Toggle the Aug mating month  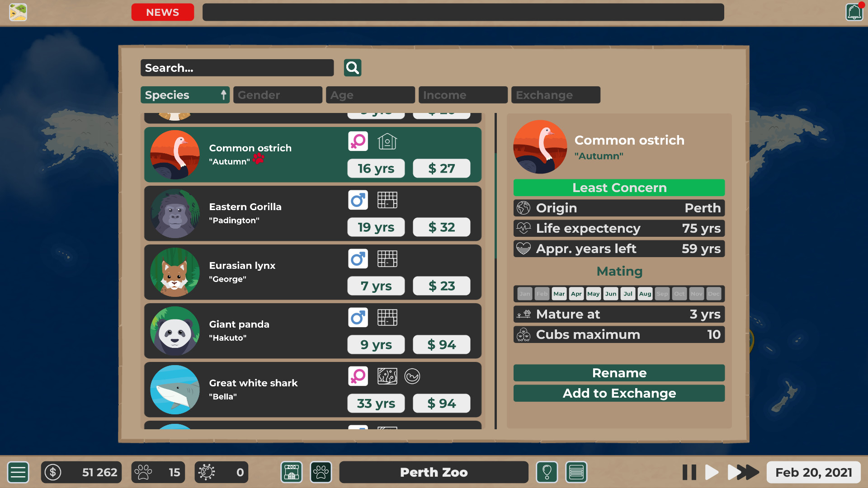645,293
